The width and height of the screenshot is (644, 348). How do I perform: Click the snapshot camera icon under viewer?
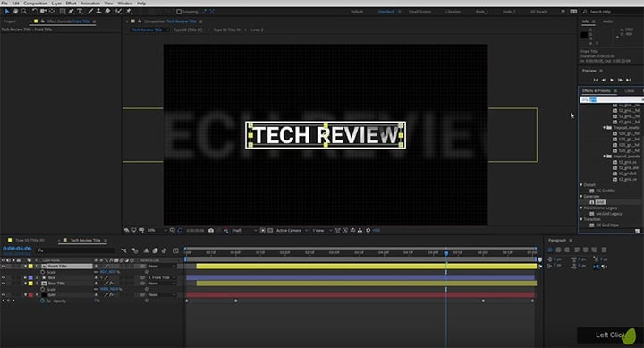click(x=211, y=231)
